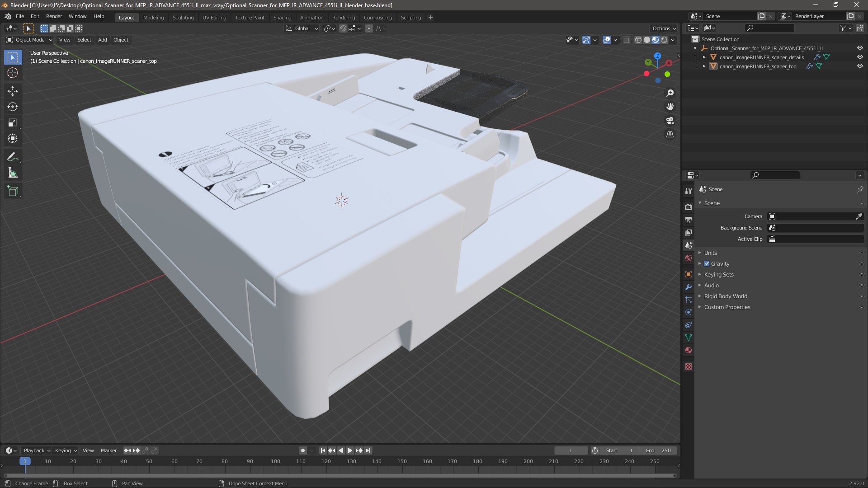Click the End frame field 250
Viewport: 868px width, 488px height.
(658, 450)
